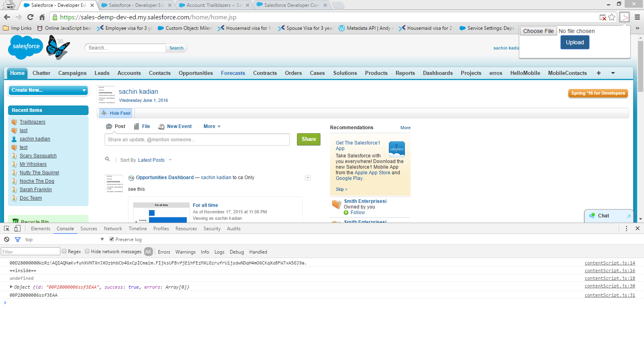Image resolution: width=644 pixels, height=345 pixels.
Task: Click the Share button
Action: pos(309,139)
